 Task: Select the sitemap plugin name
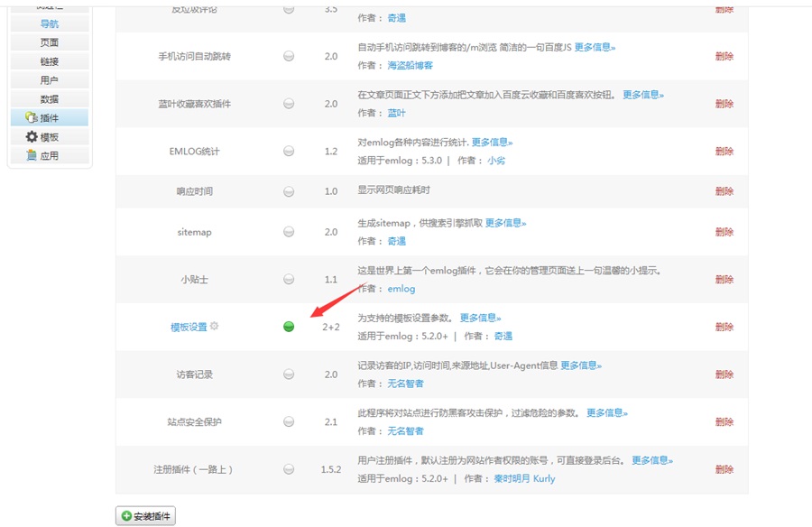(x=194, y=232)
